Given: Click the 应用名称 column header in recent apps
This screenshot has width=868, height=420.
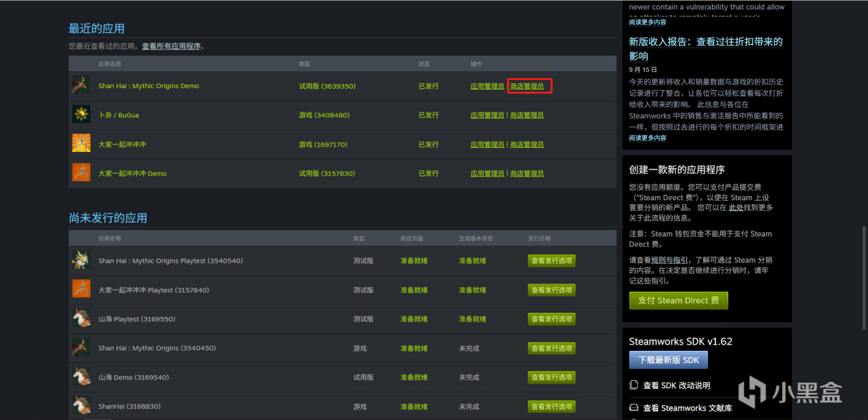Looking at the screenshot, I should pyautogui.click(x=110, y=64).
